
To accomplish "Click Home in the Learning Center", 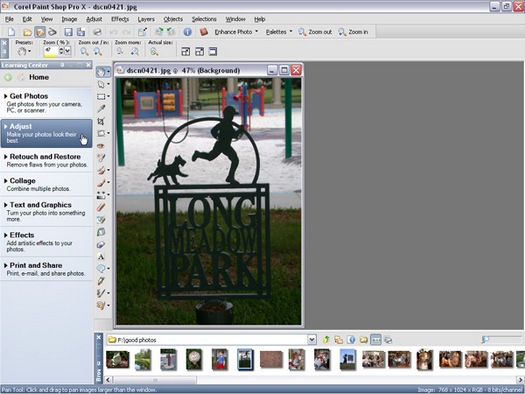I will coord(39,77).
